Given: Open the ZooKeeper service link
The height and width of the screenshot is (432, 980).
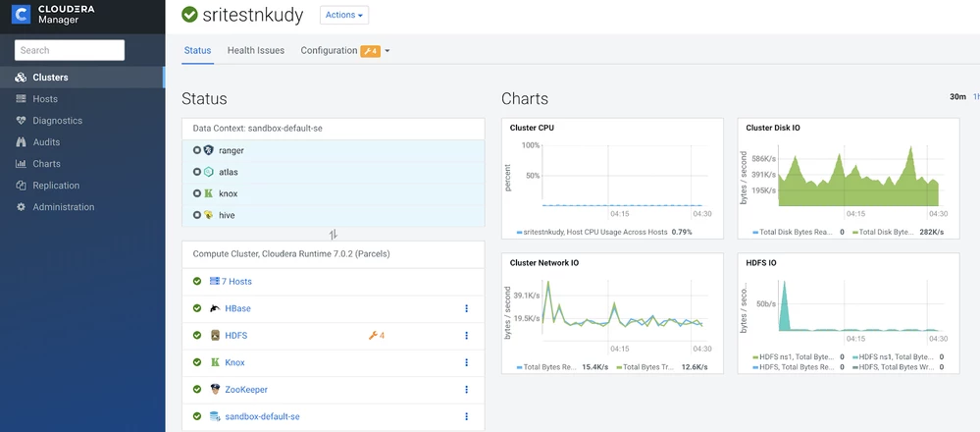Looking at the screenshot, I should pyautogui.click(x=246, y=390).
